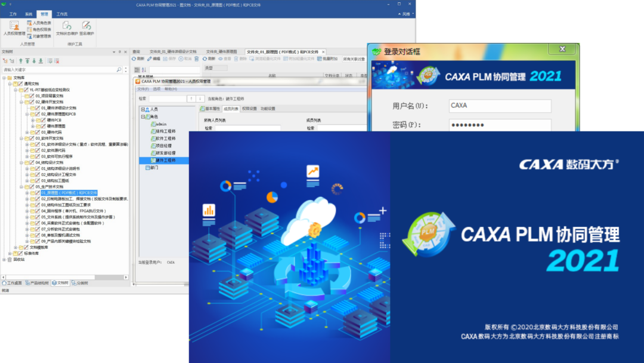Click the 用户名 field in the login dialog
Screen dimensions: 644x363
tap(500, 106)
